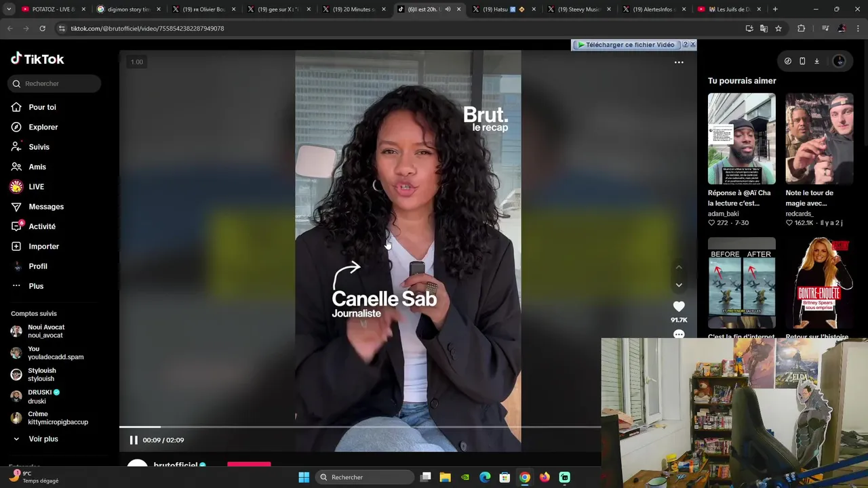The width and height of the screenshot is (868, 488).
Task: Open Firefox from the taskbar
Action: [x=545, y=477]
